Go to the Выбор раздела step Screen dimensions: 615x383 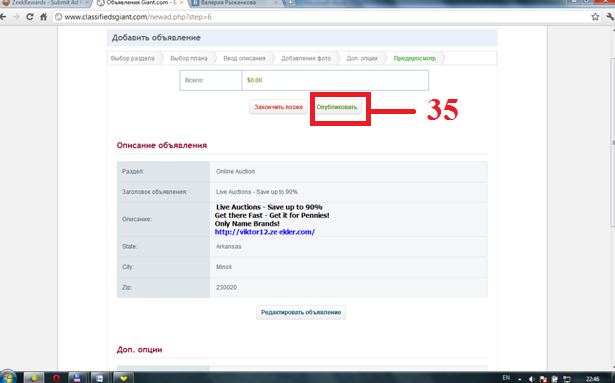point(133,58)
